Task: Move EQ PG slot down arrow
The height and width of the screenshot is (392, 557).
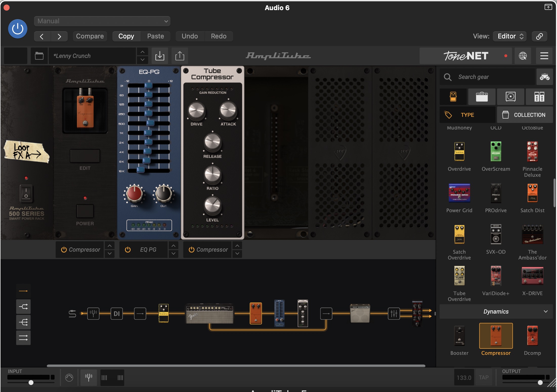Action: tap(173, 254)
